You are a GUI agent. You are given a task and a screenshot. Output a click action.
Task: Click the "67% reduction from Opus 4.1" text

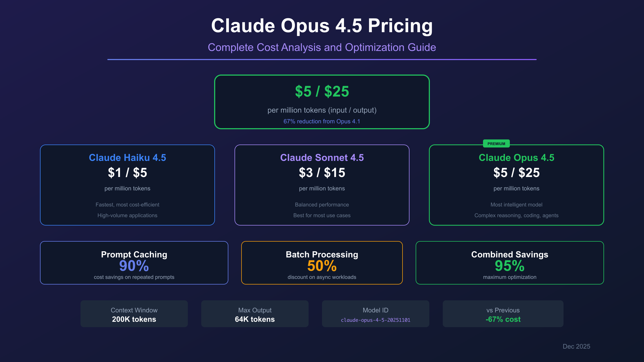(322, 121)
